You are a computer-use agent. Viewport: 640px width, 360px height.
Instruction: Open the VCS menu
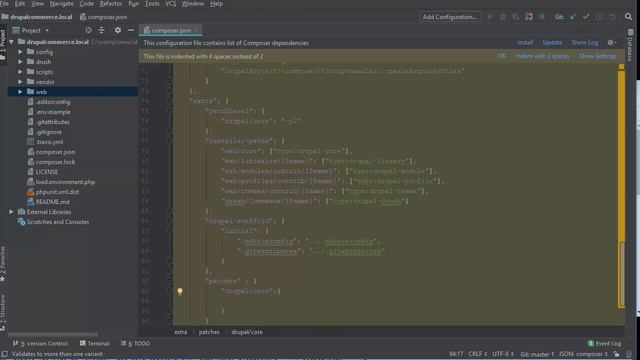(x=171, y=4)
